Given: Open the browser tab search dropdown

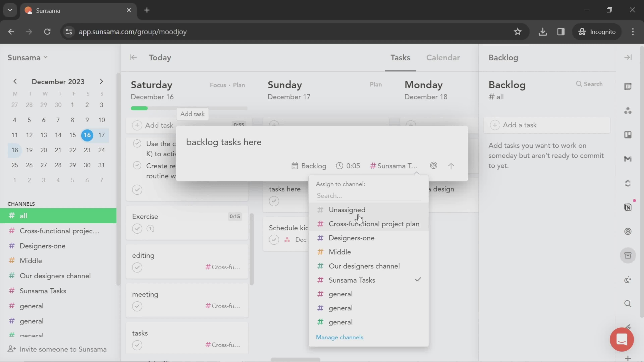Looking at the screenshot, I should pyautogui.click(x=10, y=10).
